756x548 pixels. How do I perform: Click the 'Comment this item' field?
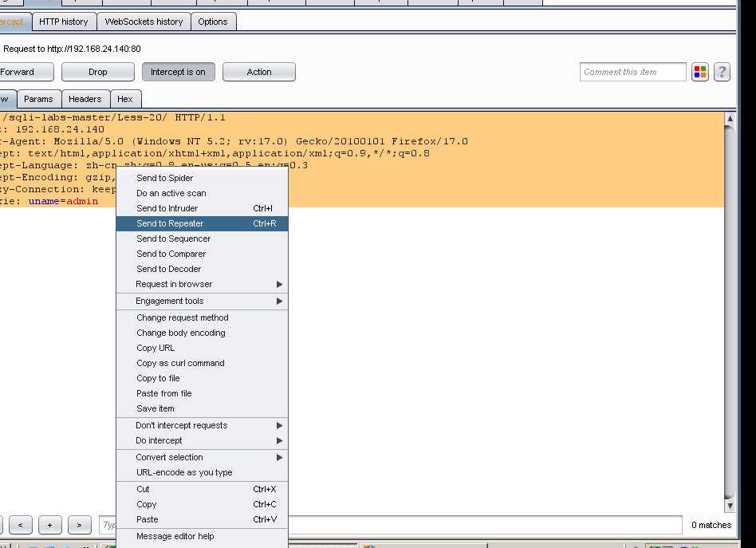[x=632, y=72]
